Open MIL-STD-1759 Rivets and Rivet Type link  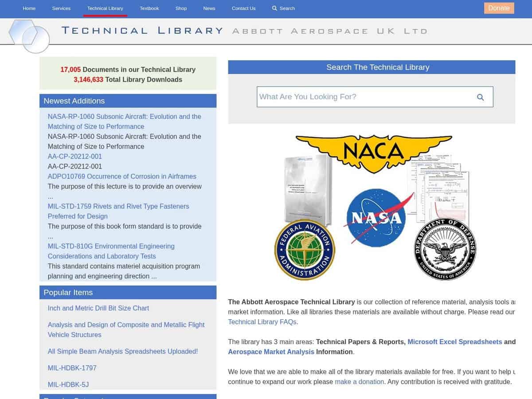point(118,211)
